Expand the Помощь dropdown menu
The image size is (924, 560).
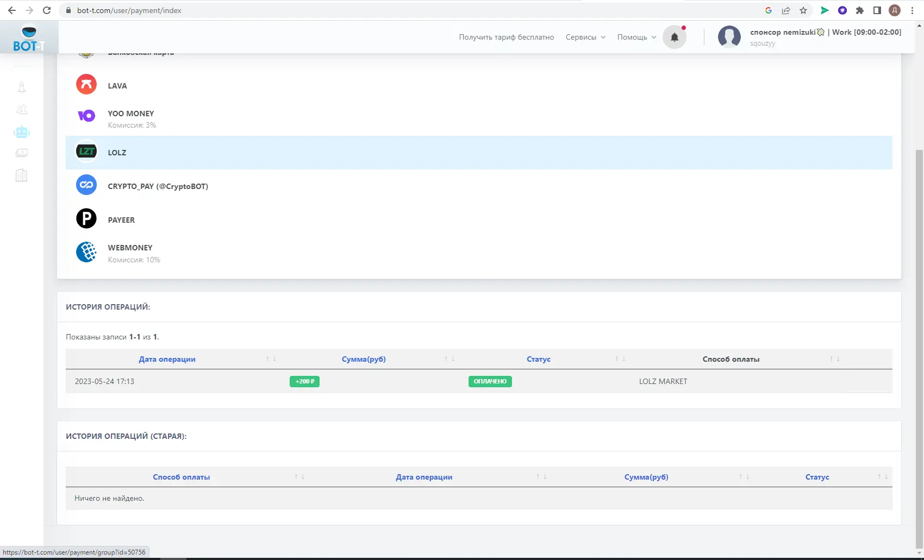pos(636,37)
